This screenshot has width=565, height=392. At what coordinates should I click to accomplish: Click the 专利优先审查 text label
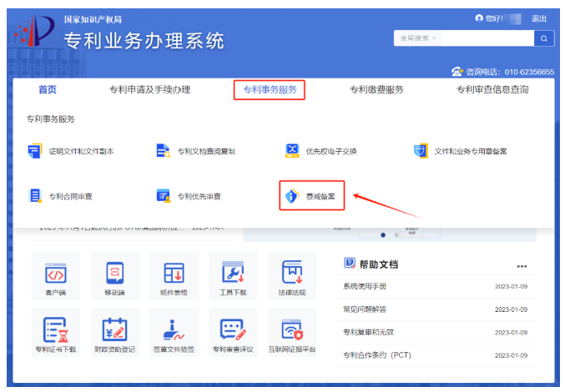199,197
